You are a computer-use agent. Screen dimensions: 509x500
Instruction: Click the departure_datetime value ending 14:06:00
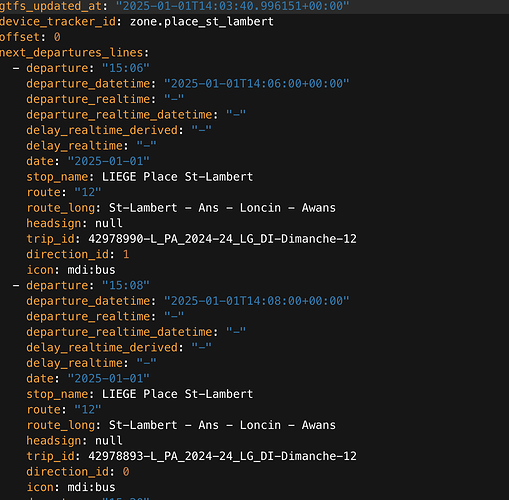(x=256, y=84)
